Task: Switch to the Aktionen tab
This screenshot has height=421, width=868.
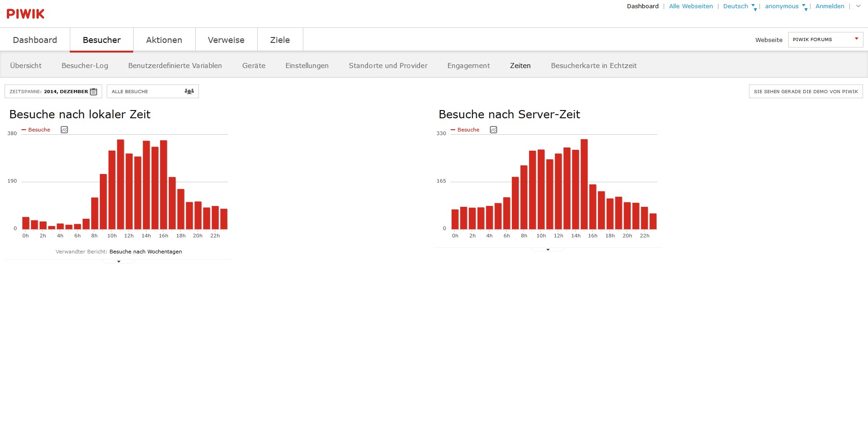Action: (164, 40)
